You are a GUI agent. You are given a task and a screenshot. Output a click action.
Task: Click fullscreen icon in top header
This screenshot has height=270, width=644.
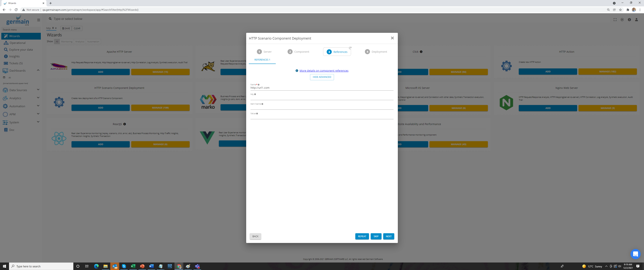pos(615,20)
